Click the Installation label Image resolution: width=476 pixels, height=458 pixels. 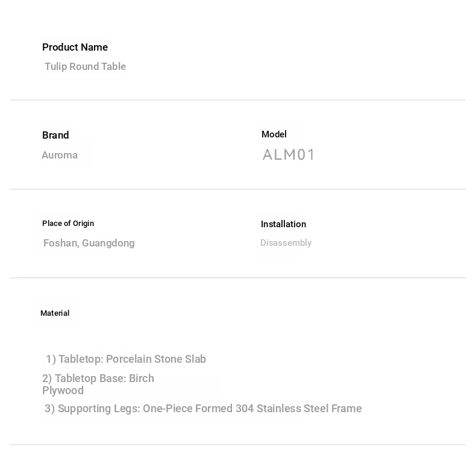[284, 224]
